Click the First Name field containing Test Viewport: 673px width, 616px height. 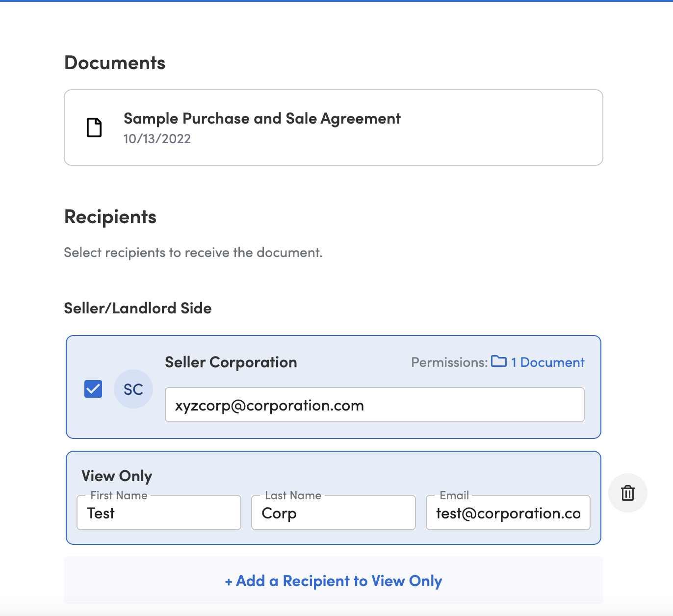pos(159,513)
